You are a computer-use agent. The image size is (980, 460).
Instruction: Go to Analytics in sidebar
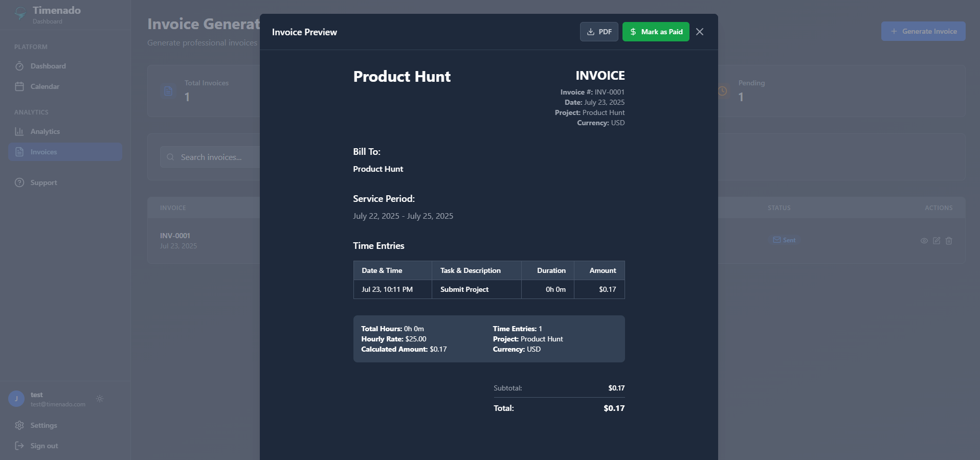click(x=65, y=131)
